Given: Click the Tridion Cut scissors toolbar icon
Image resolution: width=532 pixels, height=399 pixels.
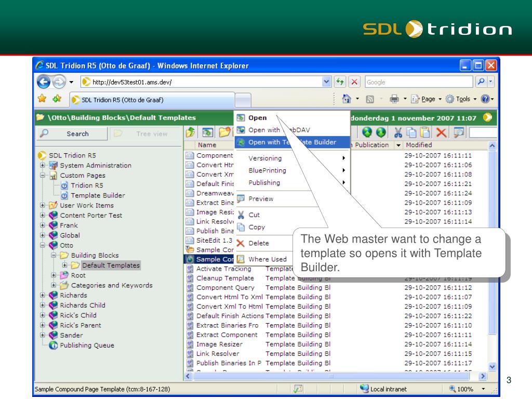Looking at the screenshot, I should click(x=397, y=132).
